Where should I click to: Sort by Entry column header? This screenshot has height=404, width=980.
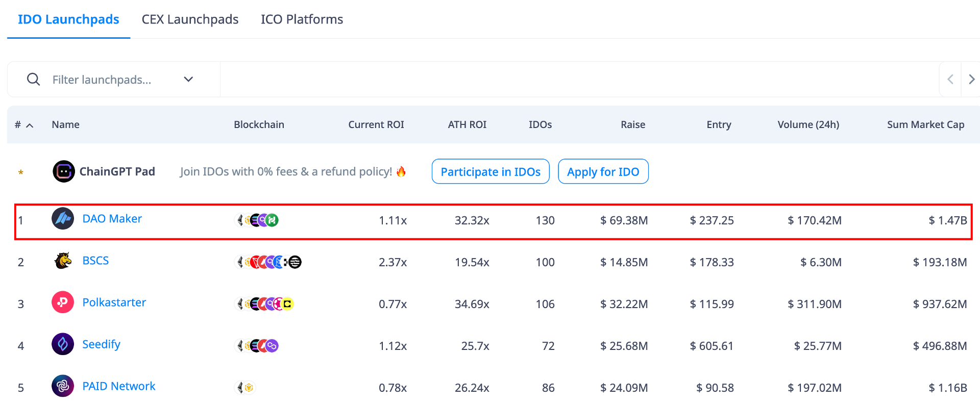[x=719, y=124]
